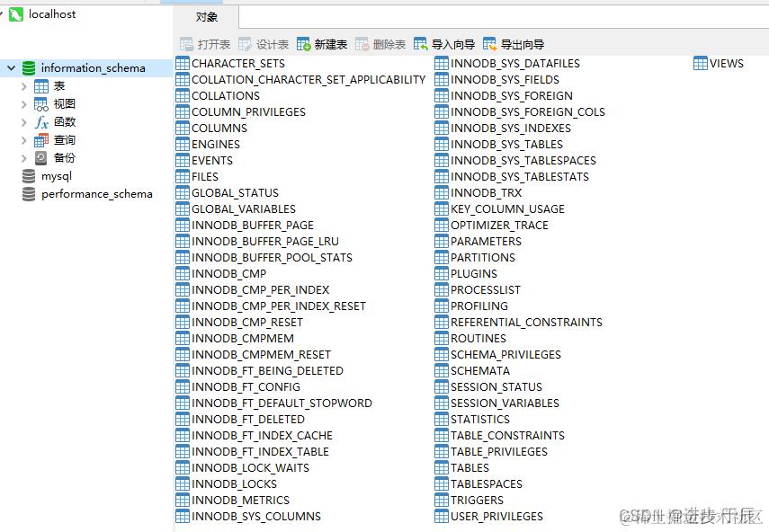Select the TABLE_CONSTRAINTS table name
This screenshot has height=532, width=769.
click(x=507, y=435)
